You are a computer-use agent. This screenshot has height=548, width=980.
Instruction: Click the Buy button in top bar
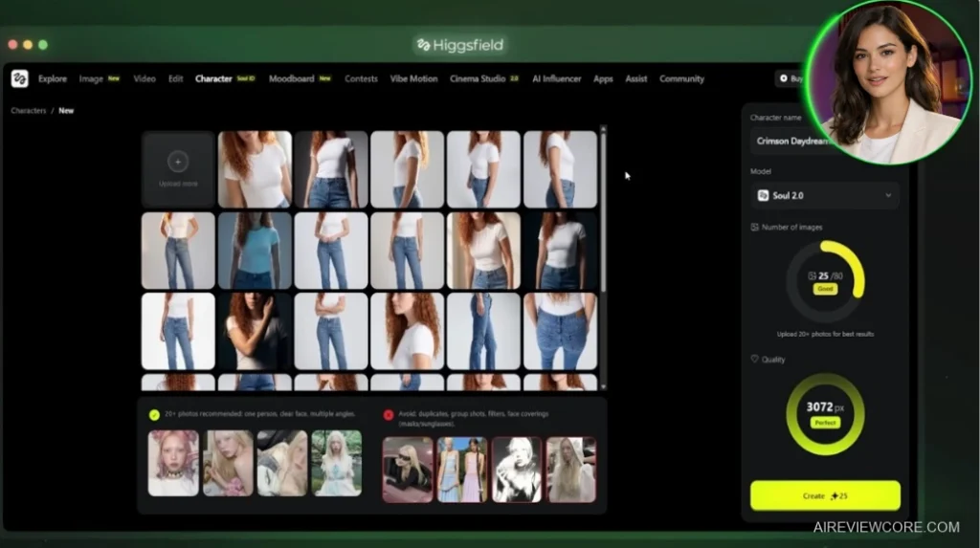[x=791, y=78]
